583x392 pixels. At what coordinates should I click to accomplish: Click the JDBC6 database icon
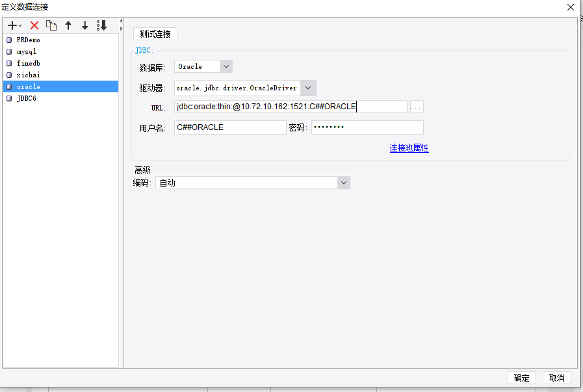[9, 98]
